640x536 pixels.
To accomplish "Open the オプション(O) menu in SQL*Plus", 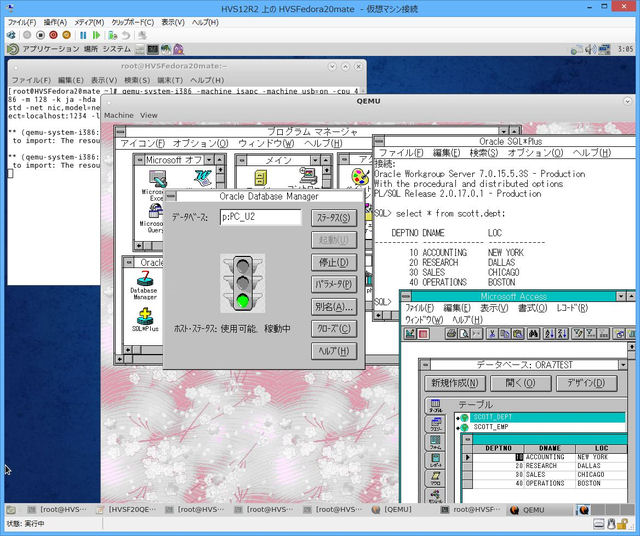I will [x=536, y=153].
